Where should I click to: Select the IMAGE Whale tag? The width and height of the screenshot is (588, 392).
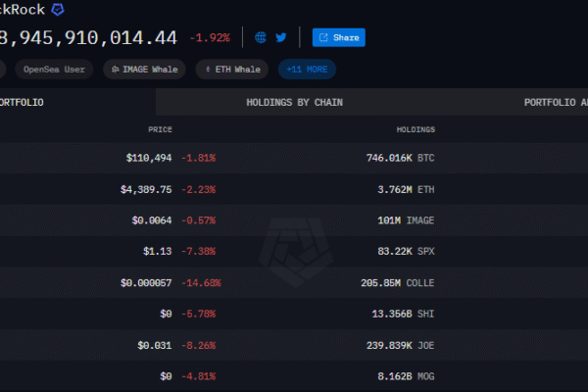coord(144,70)
